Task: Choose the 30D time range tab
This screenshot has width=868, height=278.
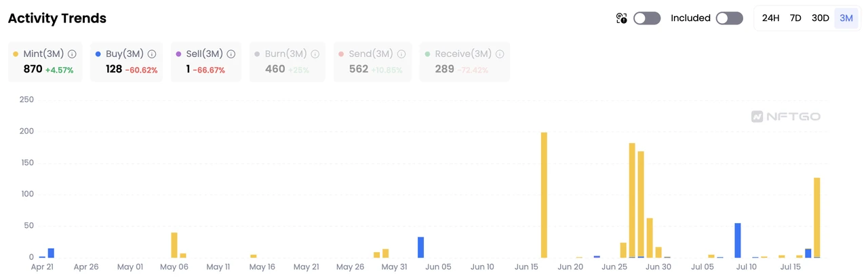Action: (x=821, y=18)
